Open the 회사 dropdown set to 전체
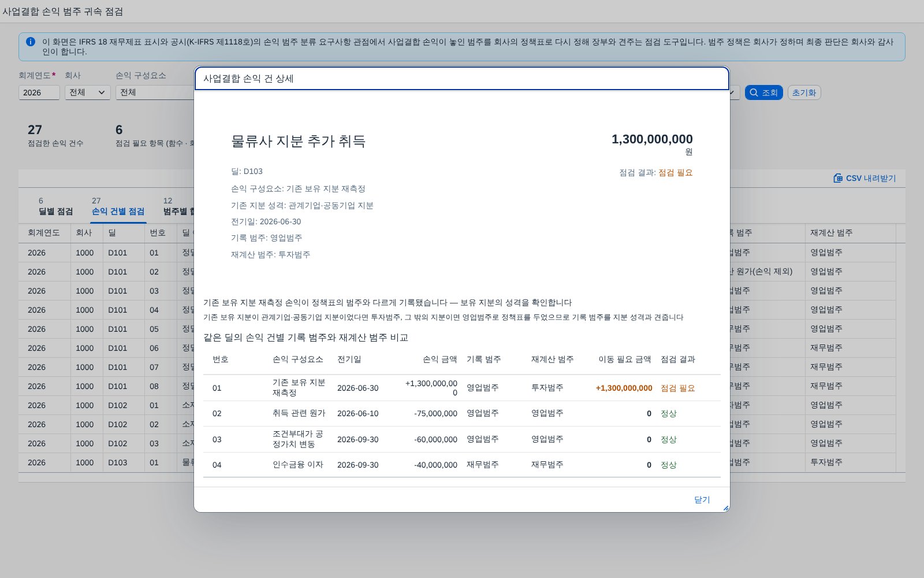Image resolution: width=924 pixels, height=578 pixels. tap(88, 92)
